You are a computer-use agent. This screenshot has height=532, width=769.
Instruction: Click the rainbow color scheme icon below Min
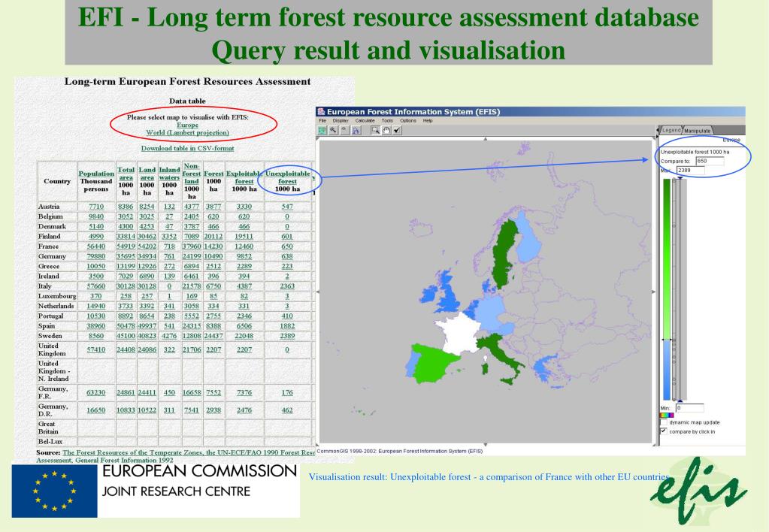click(667, 416)
